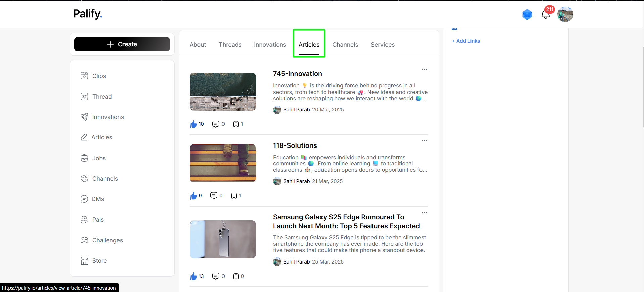Open Channels in the sidebar

[99, 179]
